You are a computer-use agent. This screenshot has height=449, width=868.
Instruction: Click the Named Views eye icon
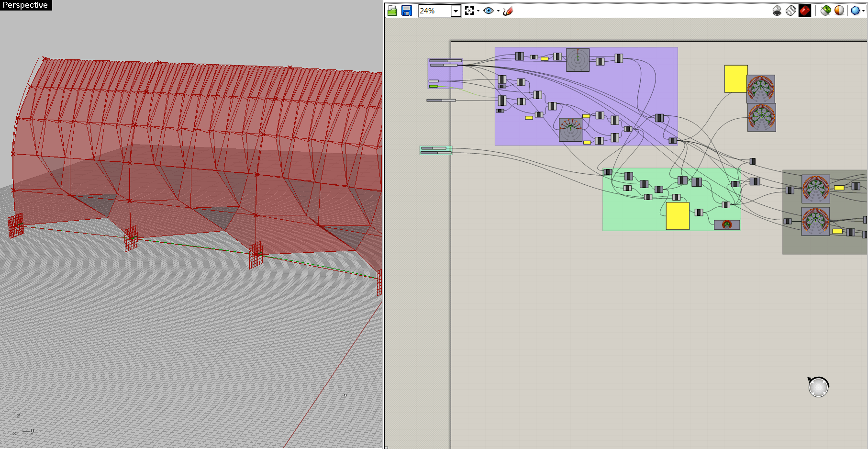489,11
